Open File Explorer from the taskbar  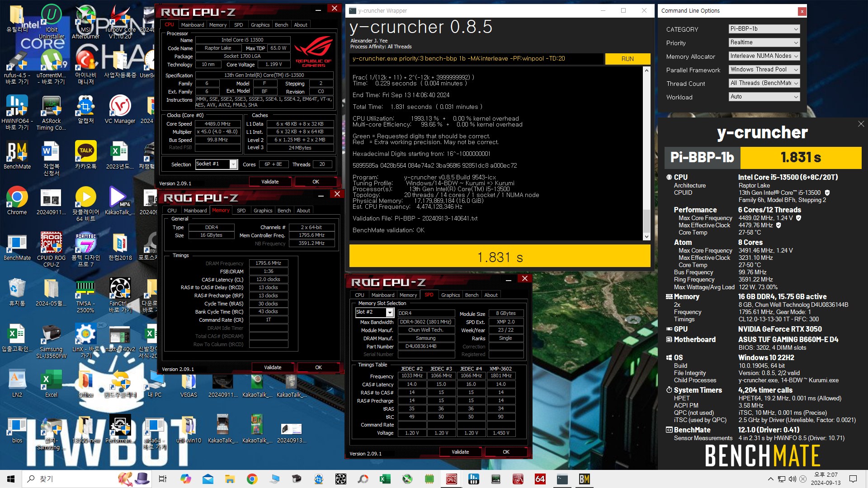(x=230, y=479)
